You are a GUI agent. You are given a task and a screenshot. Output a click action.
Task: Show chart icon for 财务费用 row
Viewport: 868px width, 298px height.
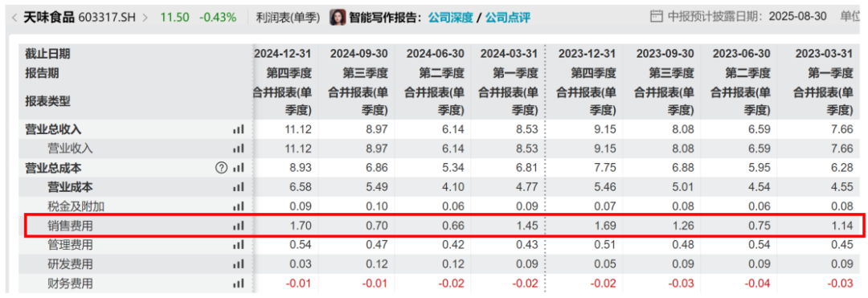(x=238, y=284)
